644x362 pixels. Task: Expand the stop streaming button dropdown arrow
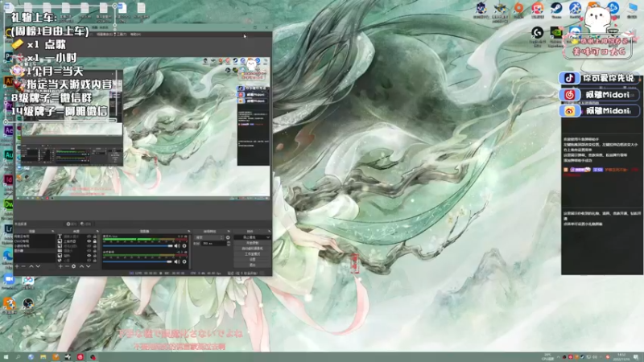tap(268, 237)
